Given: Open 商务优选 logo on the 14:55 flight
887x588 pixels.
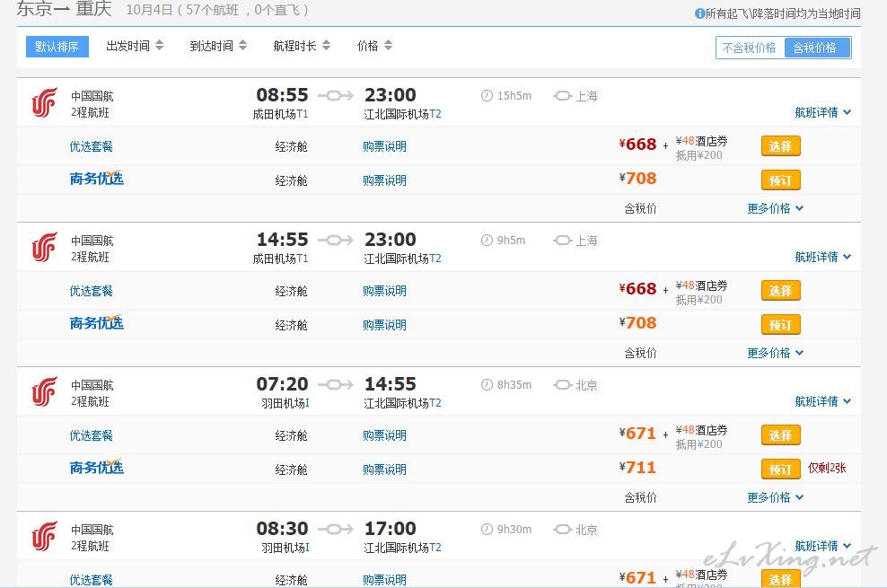Looking at the screenshot, I should (97, 323).
